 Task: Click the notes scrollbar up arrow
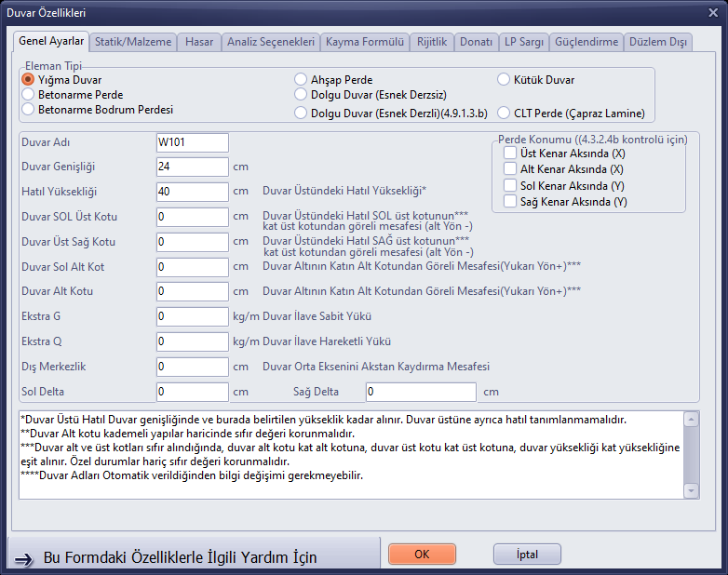click(x=692, y=420)
